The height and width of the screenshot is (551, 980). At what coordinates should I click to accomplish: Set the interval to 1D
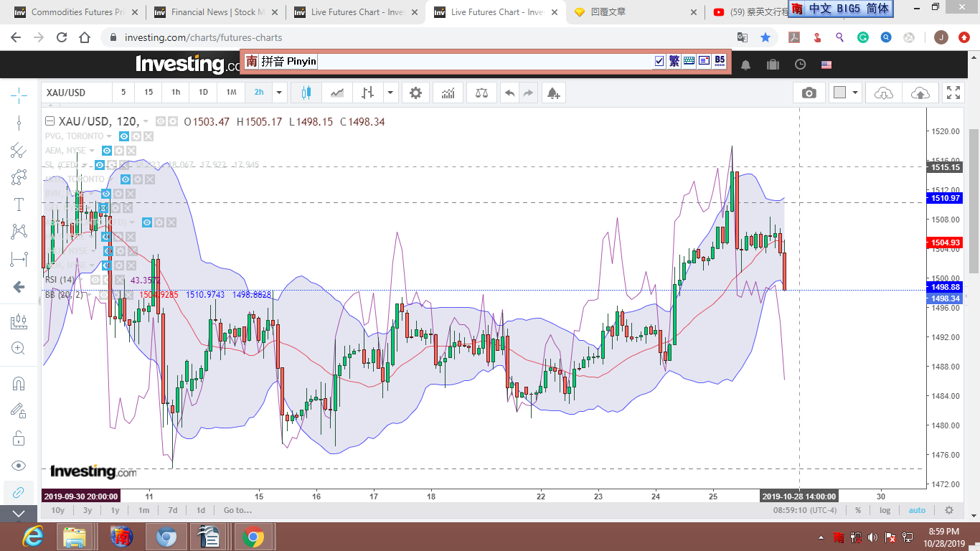pyautogui.click(x=203, y=93)
